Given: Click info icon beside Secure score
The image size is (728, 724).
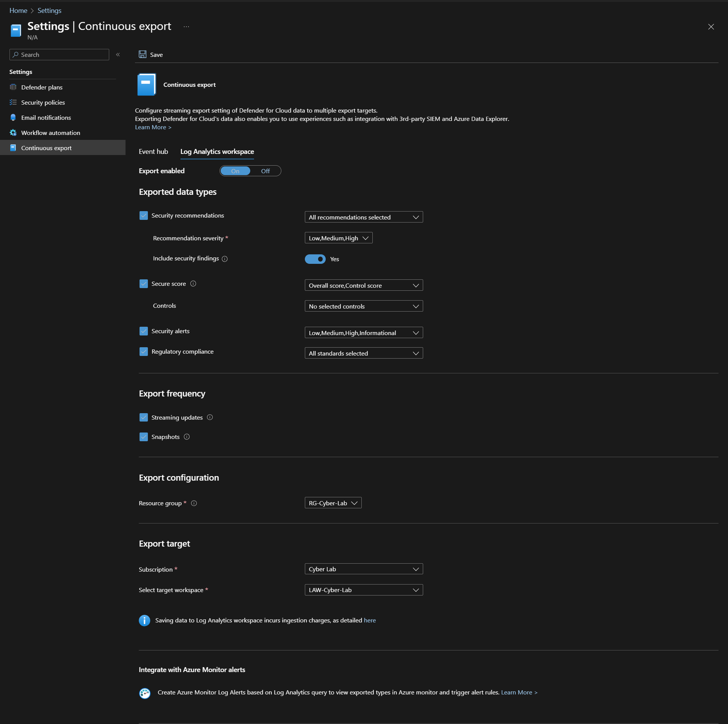Looking at the screenshot, I should pos(193,284).
